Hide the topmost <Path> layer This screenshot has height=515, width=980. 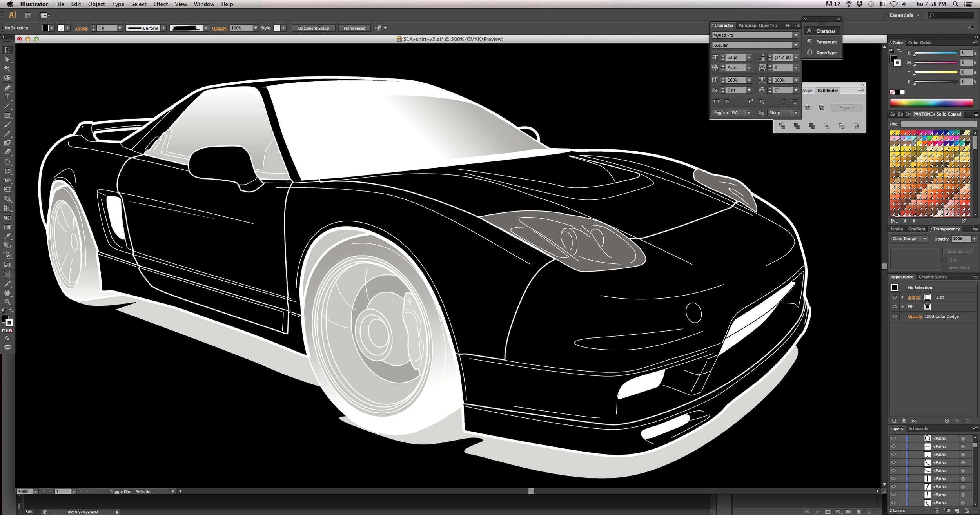pos(894,438)
